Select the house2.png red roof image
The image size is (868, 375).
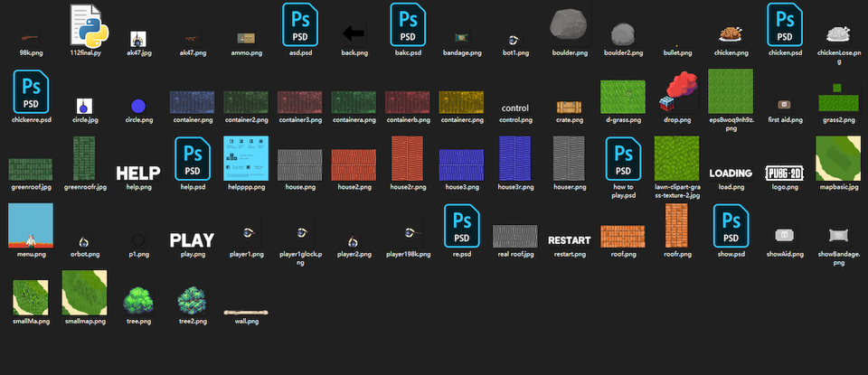point(354,164)
